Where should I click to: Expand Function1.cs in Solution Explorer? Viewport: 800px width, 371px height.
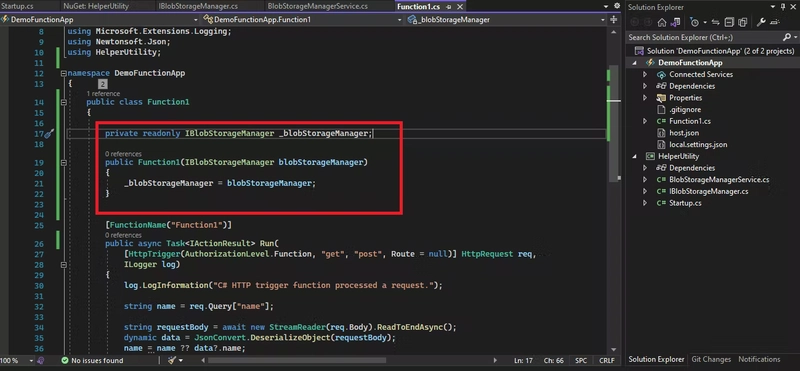point(645,121)
